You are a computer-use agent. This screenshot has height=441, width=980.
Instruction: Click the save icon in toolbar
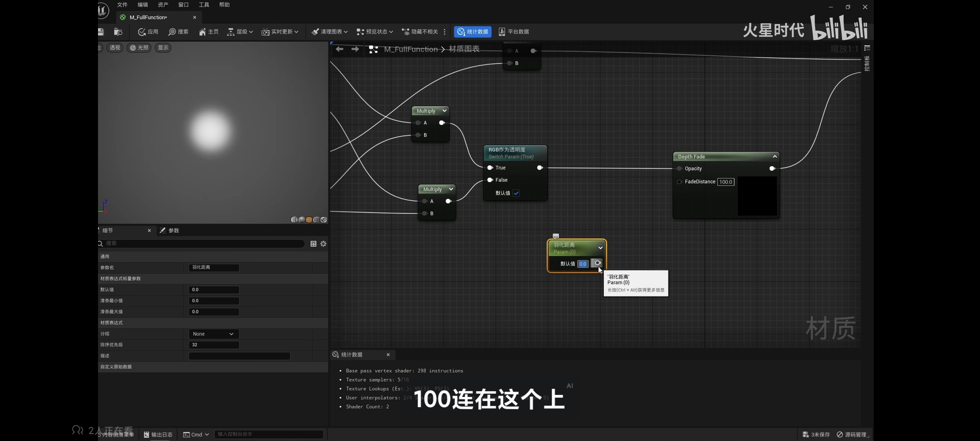coord(101,32)
